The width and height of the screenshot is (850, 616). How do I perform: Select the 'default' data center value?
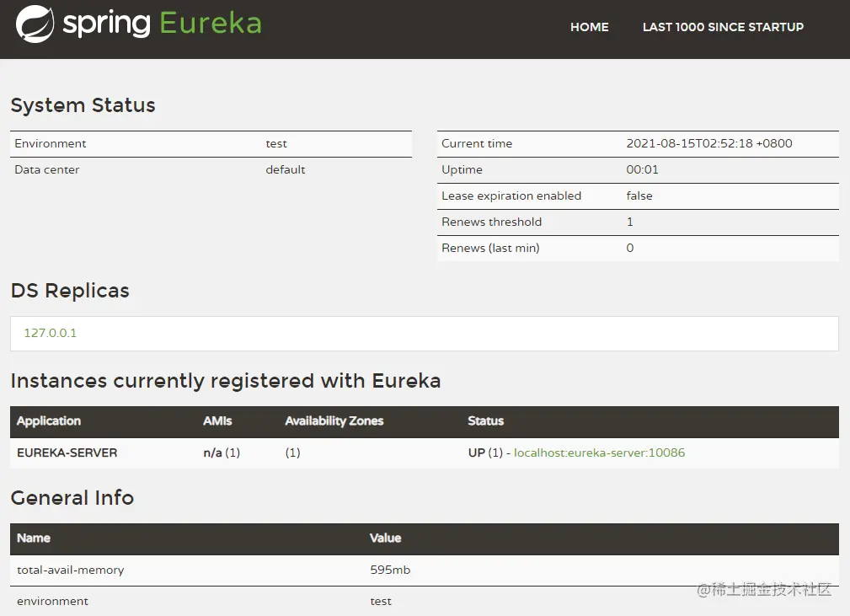(x=285, y=169)
